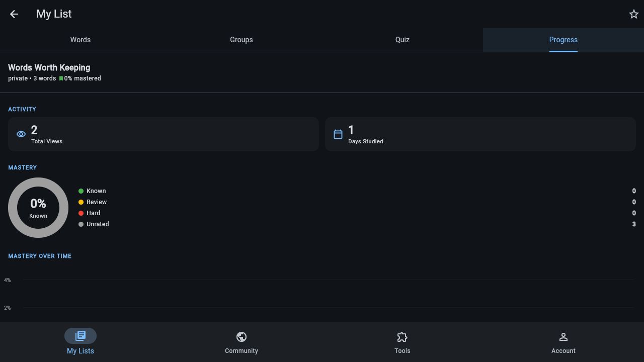This screenshot has width=644, height=362.
Task: Click the red Hard legend dot
Action: coord(81,213)
